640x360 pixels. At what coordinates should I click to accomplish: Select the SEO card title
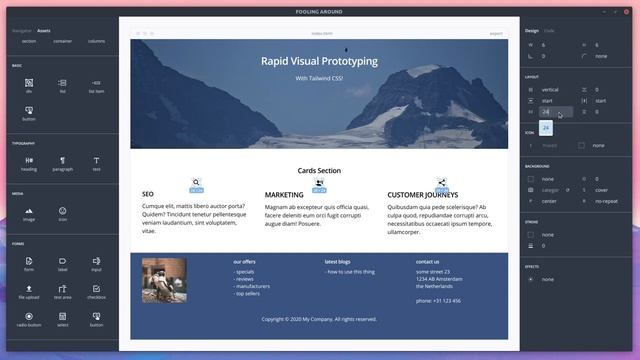pyautogui.click(x=148, y=194)
